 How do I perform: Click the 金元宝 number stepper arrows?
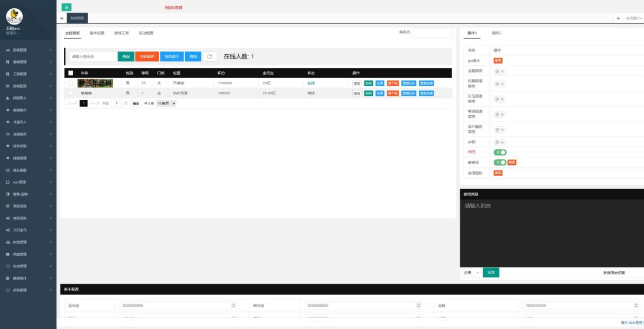pyautogui.click(x=234, y=305)
